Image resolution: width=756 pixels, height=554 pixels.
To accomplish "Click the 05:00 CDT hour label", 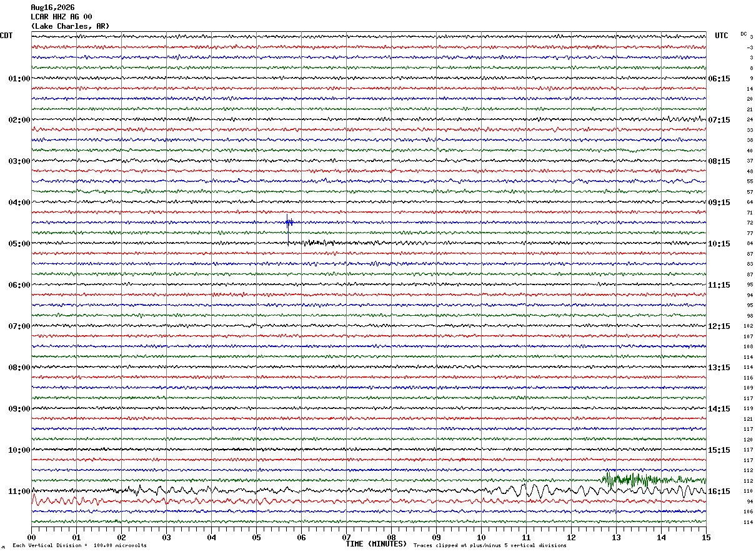I will point(19,243).
